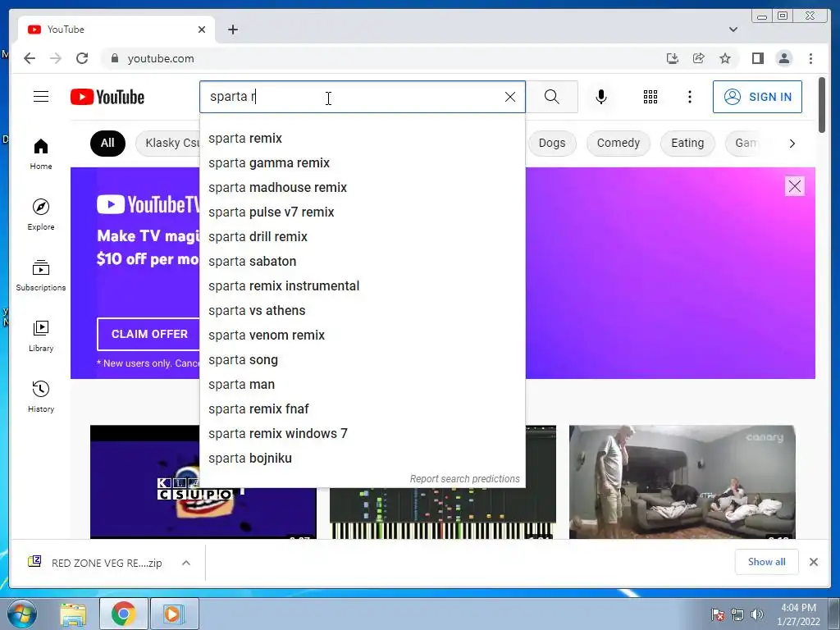Image resolution: width=840 pixels, height=630 pixels.
Task: Bookmark this page with star
Action: [x=725, y=58]
